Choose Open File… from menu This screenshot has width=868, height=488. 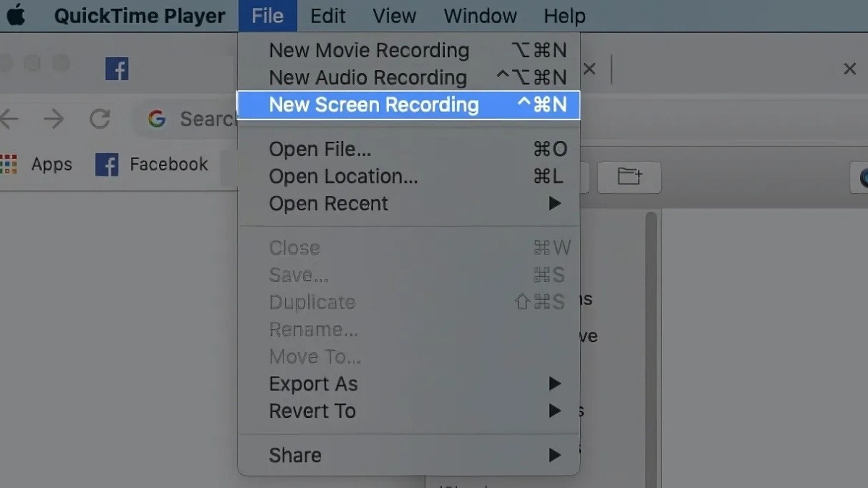[409, 149]
